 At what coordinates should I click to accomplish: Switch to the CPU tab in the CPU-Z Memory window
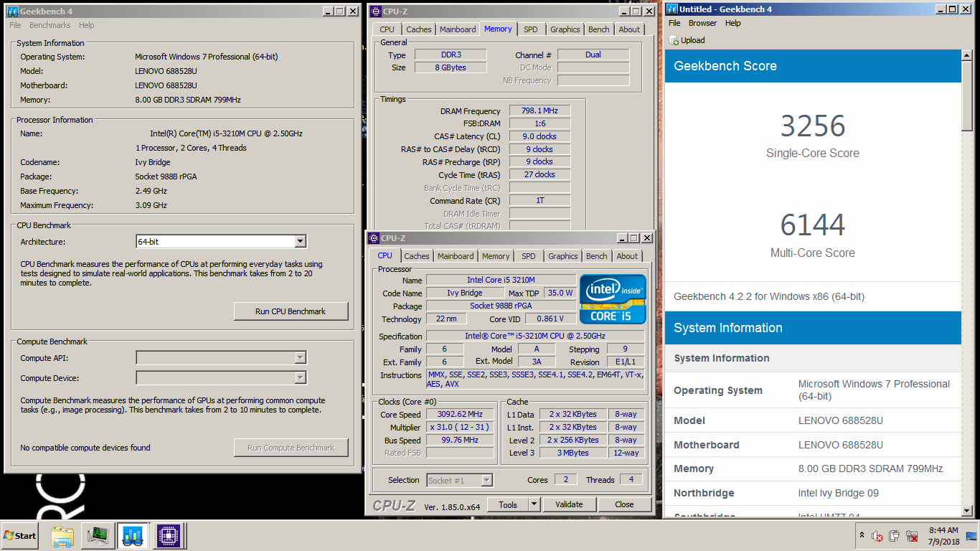point(387,29)
